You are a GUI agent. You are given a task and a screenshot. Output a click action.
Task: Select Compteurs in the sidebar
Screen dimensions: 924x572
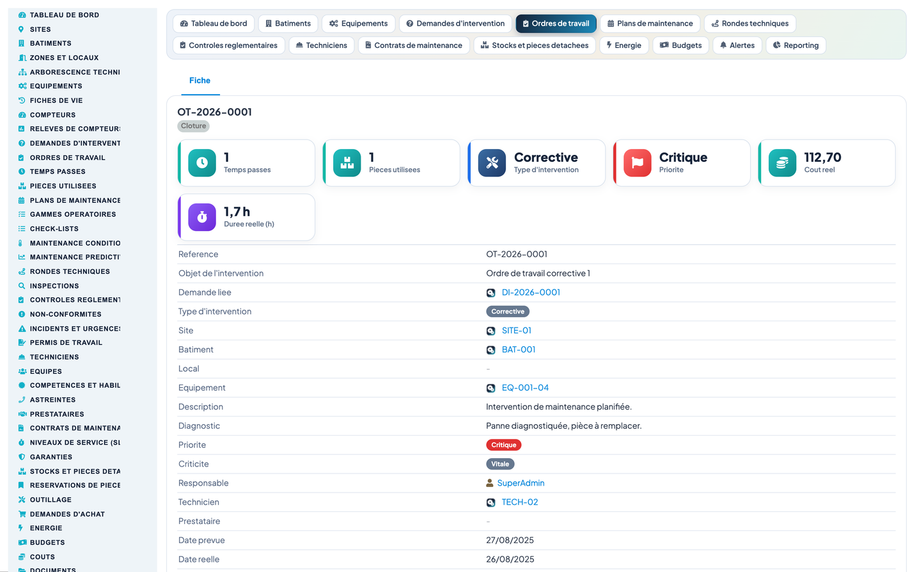pos(52,115)
